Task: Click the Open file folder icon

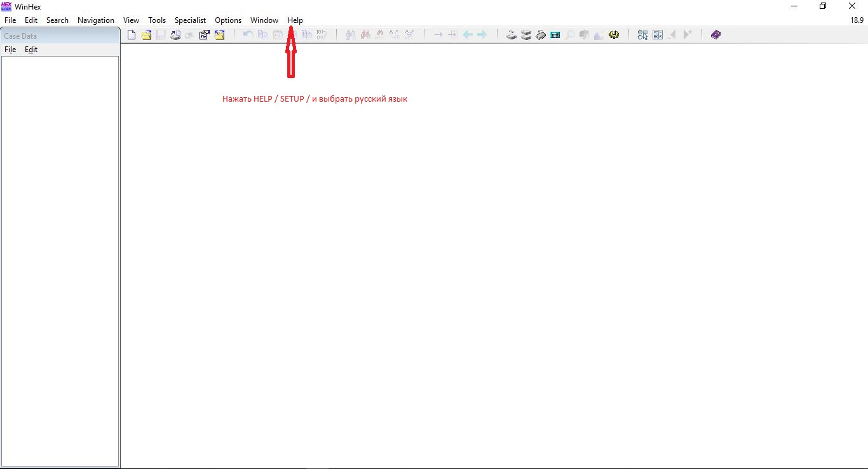Action: (x=146, y=35)
